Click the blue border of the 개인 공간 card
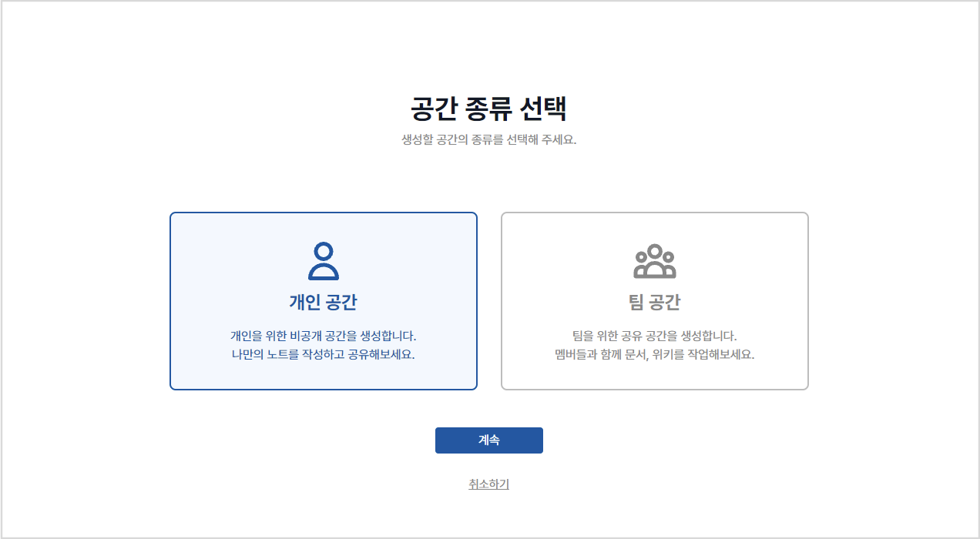The height and width of the screenshot is (539, 980). (170, 300)
